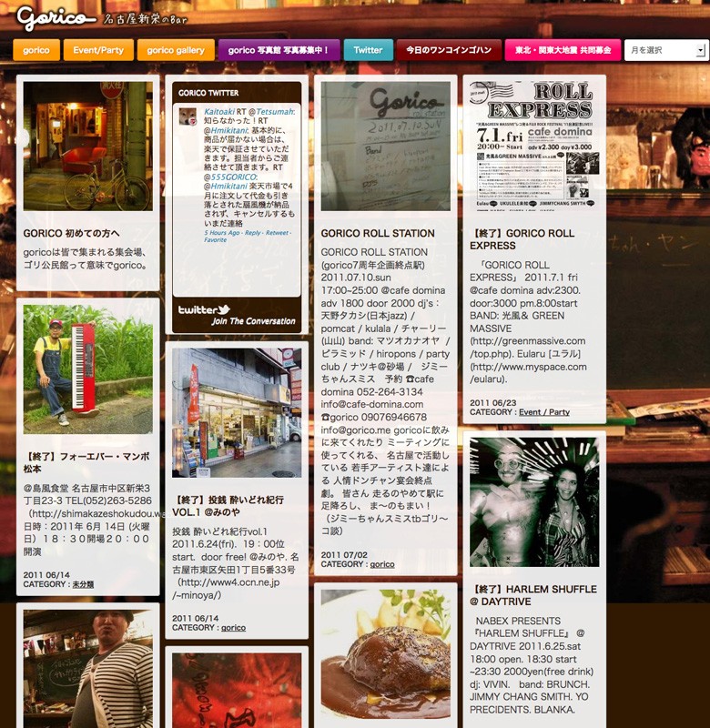
Task: Open the purple gorico 写真館 menu item
Action: pos(279,50)
